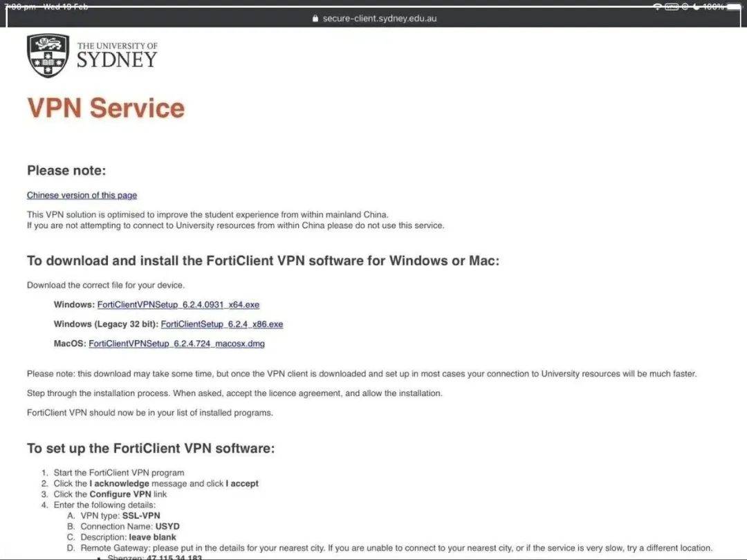
Task: Click the 'Windows (Legacy 32 bit):' label
Action: click(x=106, y=324)
